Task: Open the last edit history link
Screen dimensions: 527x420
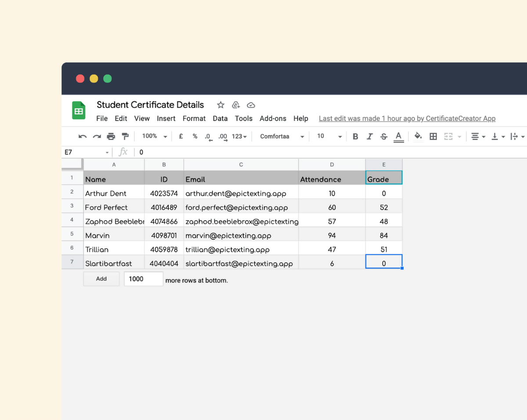Action: point(407,119)
